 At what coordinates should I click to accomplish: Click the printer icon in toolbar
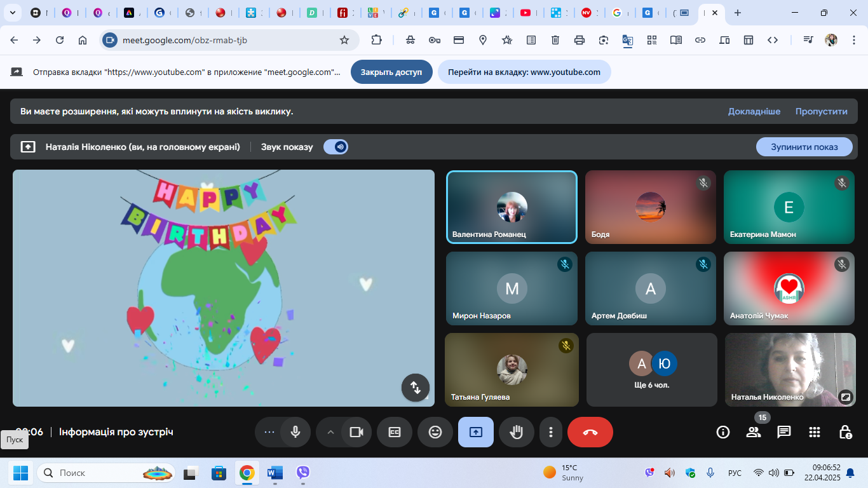[x=580, y=40]
